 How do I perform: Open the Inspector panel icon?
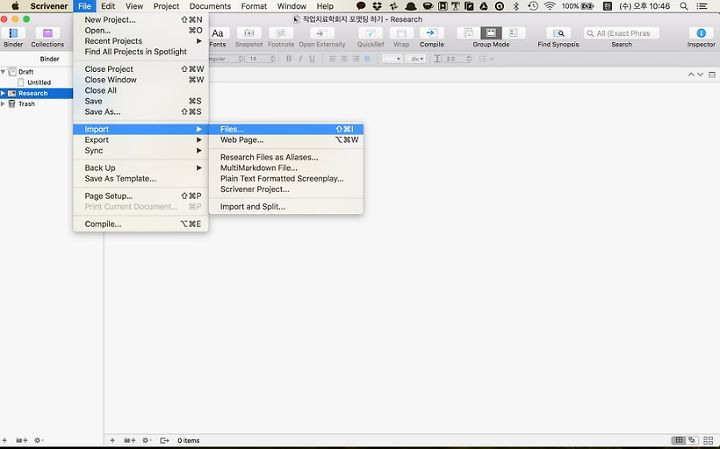701,34
